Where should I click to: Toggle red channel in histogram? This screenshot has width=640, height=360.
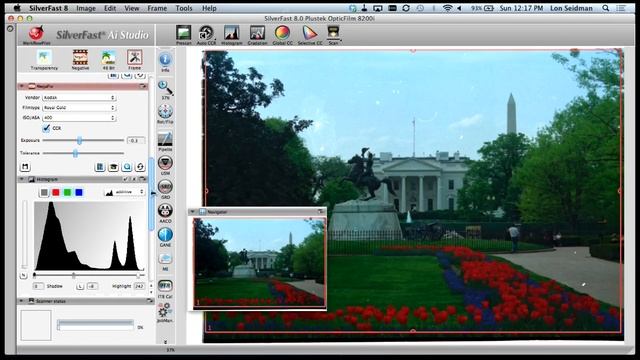click(56, 192)
